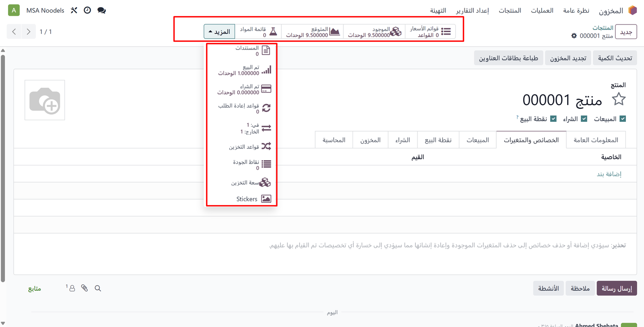The width and height of the screenshot is (644, 327).
Task: Open قوائم الأسعار stat button
Action: coord(430,32)
